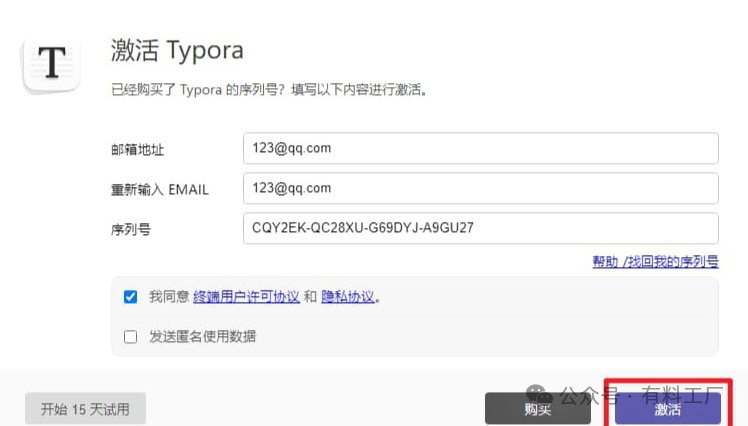Image resolution: width=748 pixels, height=426 pixels.
Task: Click the 序列号 field label
Action: 131,229
